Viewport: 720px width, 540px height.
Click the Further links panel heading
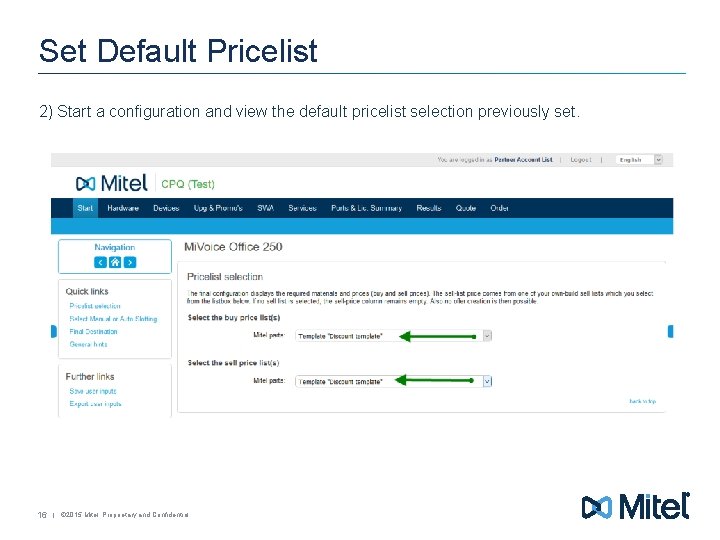pyautogui.click(x=90, y=377)
